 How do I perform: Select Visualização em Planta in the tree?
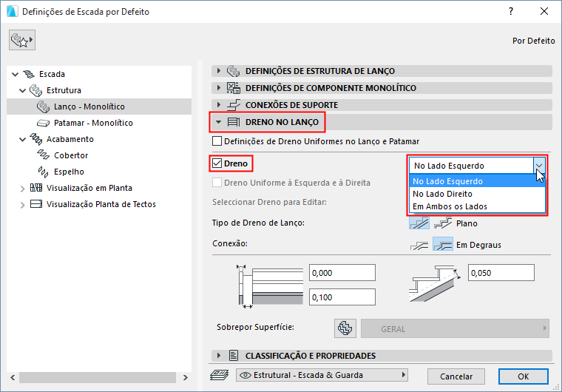(89, 188)
